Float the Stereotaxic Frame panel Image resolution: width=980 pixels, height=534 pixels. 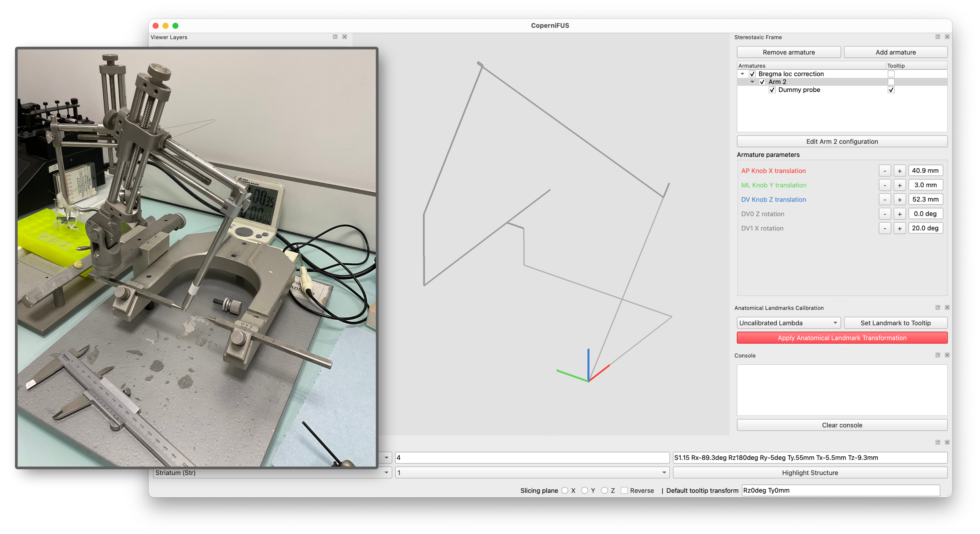(x=937, y=37)
